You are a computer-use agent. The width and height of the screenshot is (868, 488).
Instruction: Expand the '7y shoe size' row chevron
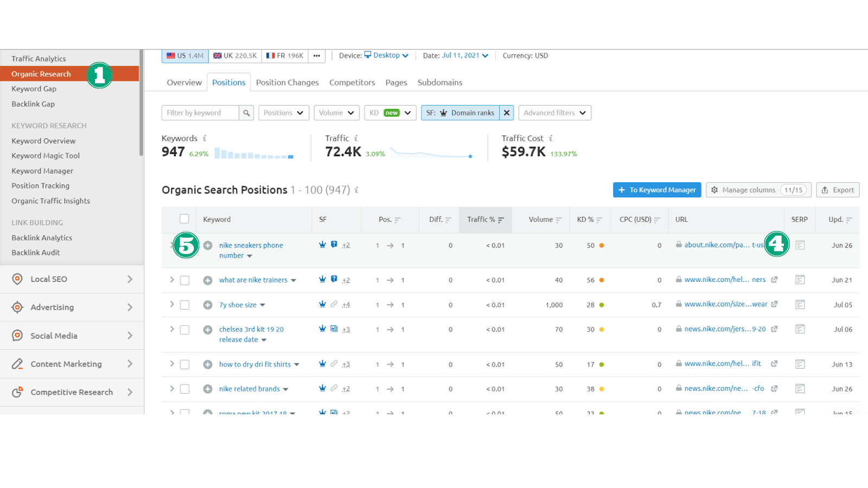172,304
